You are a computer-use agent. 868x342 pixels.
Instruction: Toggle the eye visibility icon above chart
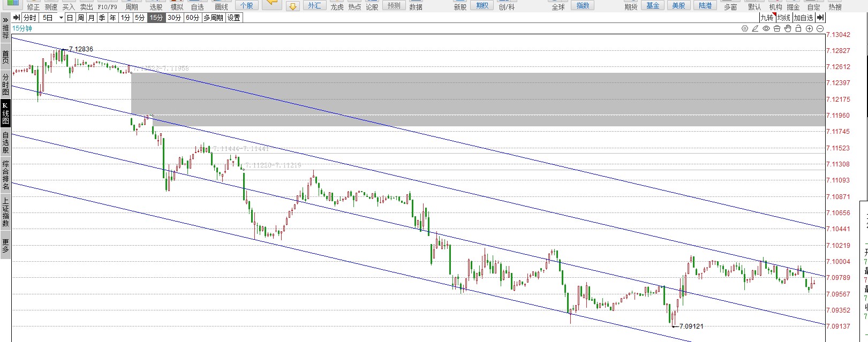pos(766,29)
